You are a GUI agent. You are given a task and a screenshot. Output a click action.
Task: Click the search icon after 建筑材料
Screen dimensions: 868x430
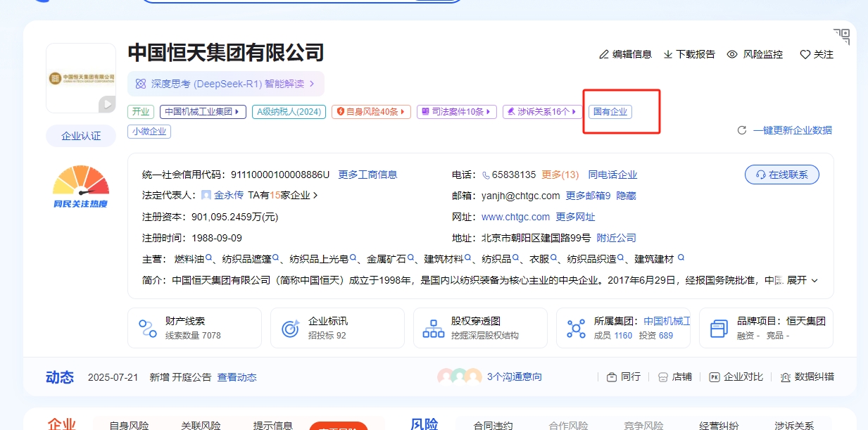pos(468,258)
